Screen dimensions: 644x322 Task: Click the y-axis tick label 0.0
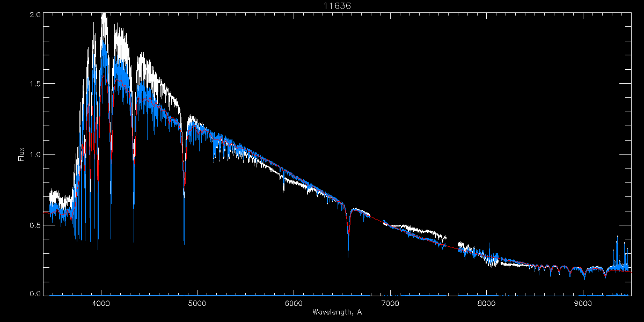click(35, 293)
